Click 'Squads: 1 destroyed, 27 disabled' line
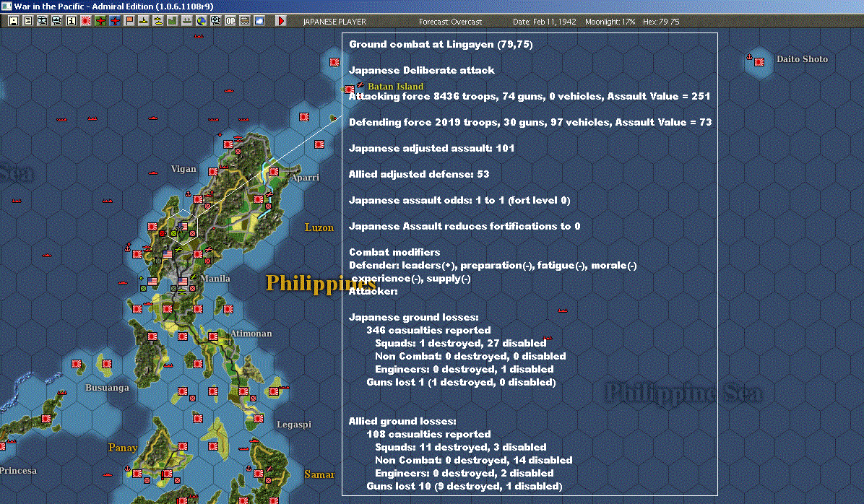The width and height of the screenshot is (864, 504). pos(461,342)
